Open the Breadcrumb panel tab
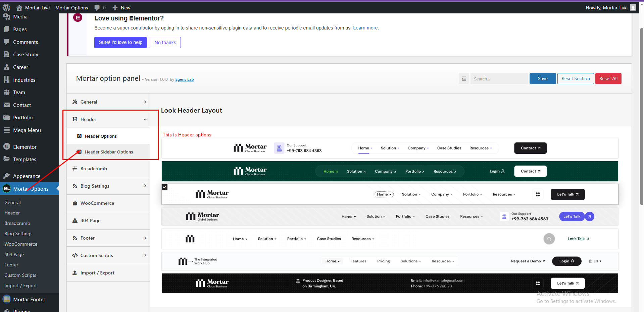Image resolution: width=644 pixels, height=312 pixels. click(x=108, y=169)
